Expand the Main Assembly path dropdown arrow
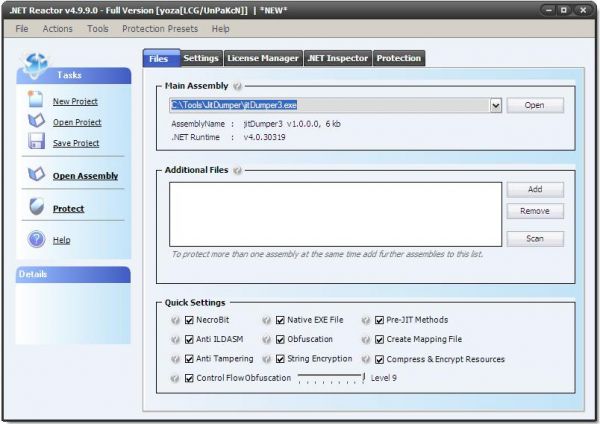 tap(496, 105)
